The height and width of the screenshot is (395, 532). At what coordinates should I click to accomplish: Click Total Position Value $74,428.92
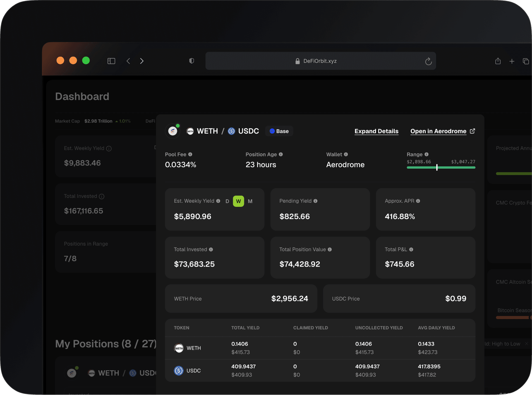[x=300, y=264]
